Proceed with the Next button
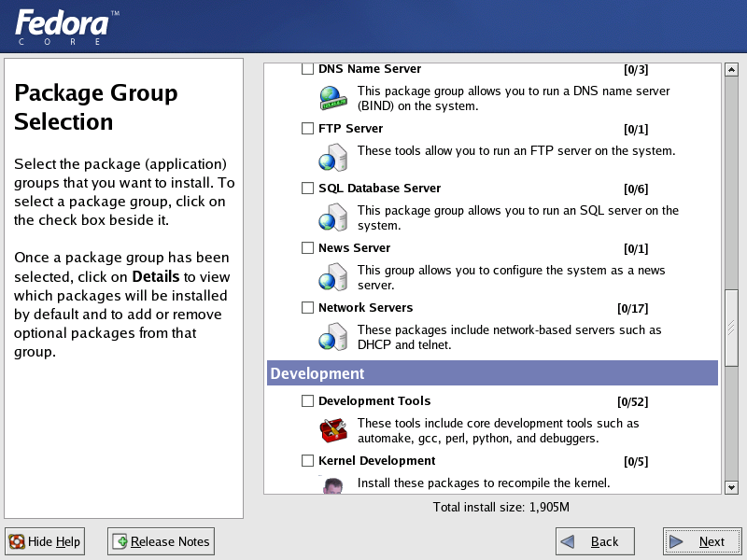Screen dimensions: 747x560 pos(702,541)
